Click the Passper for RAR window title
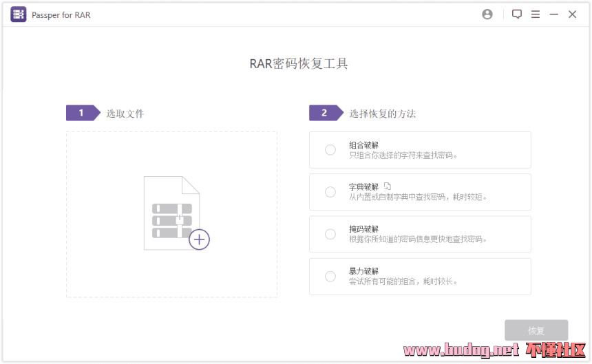Image resolution: width=592 pixels, height=364 pixels. [61, 14]
